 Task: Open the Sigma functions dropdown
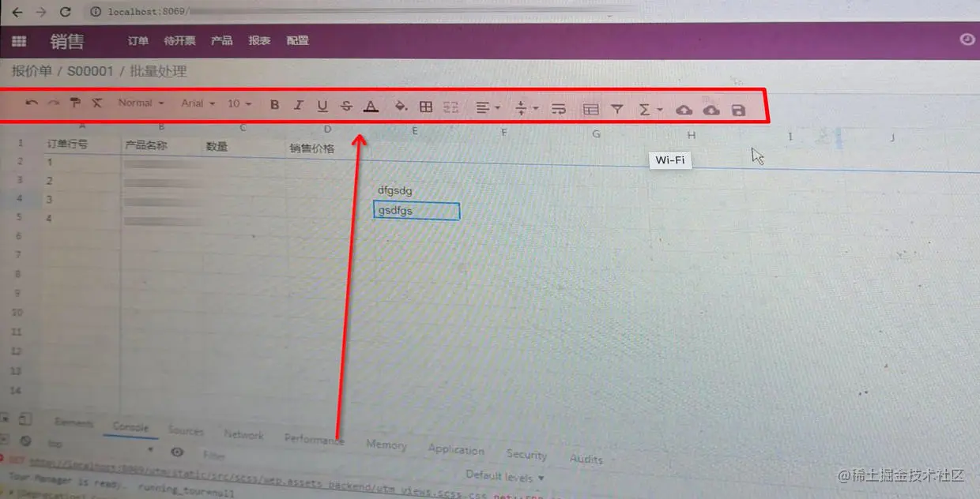pyautogui.click(x=650, y=110)
